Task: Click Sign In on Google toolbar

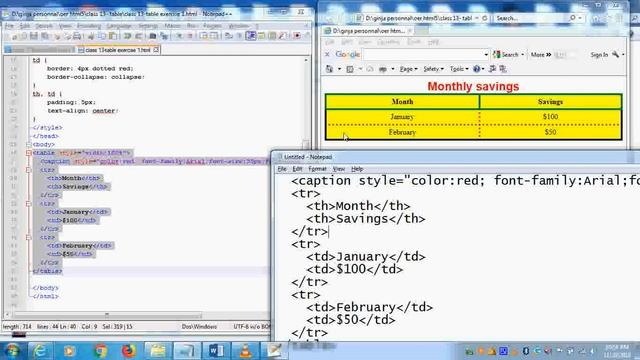Action: 599,54
